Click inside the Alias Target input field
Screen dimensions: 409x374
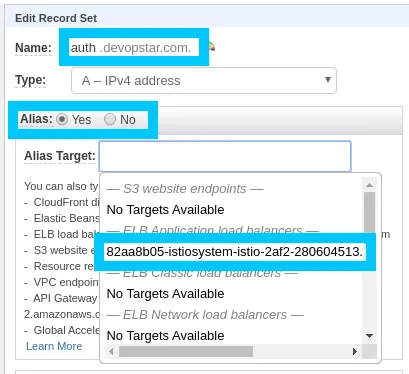pos(225,156)
